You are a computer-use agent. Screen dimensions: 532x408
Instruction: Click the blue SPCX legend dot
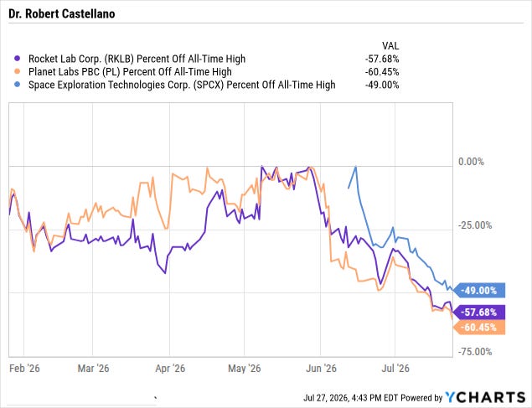18,85
